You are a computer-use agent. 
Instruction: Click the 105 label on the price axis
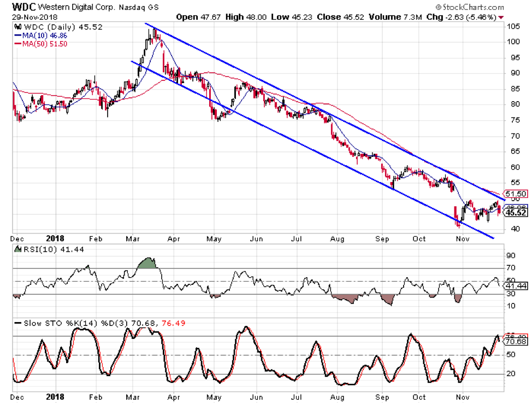[x=513, y=26]
